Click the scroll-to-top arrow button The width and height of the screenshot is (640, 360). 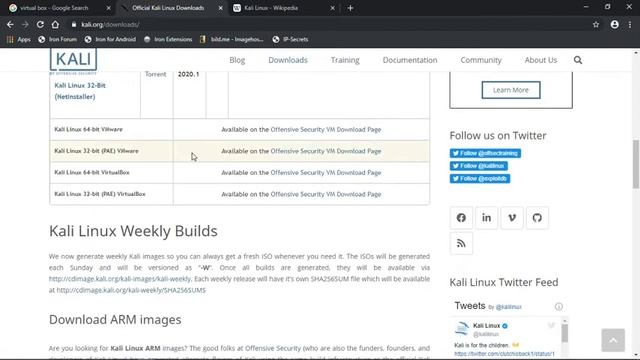pos(613,340)
